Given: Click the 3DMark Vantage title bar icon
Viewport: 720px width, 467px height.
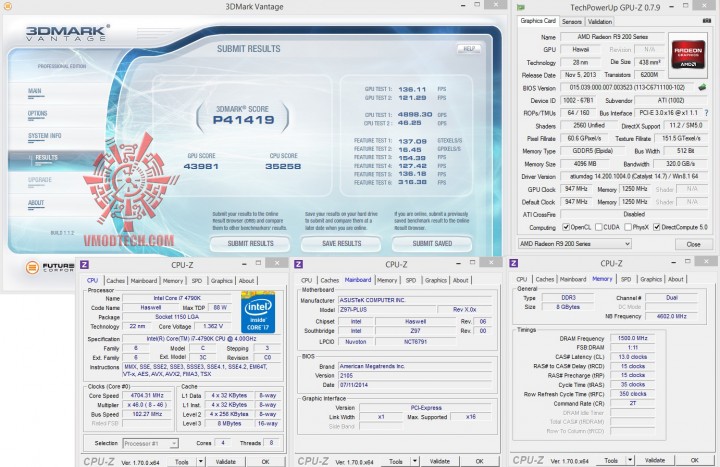Looking at the screenshot, I should pos(7,6).
